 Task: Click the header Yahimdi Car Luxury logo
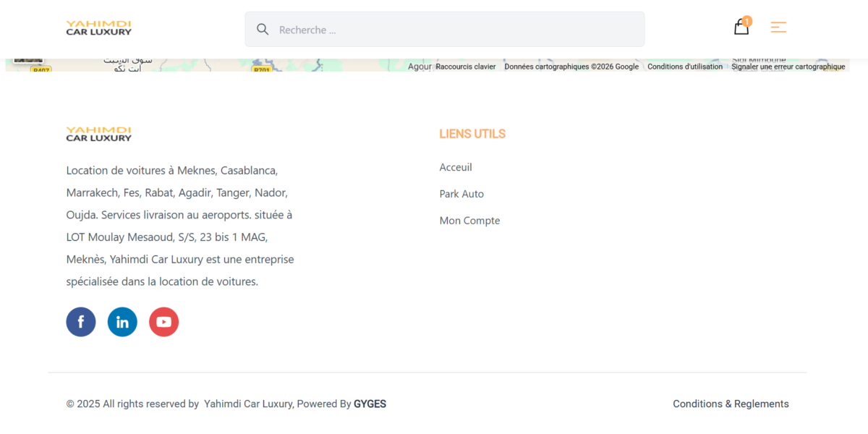point(99,28)
